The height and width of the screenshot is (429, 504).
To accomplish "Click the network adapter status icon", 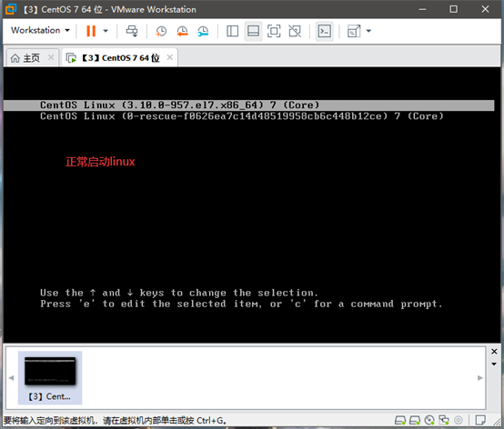I will (x=444, y=420).
